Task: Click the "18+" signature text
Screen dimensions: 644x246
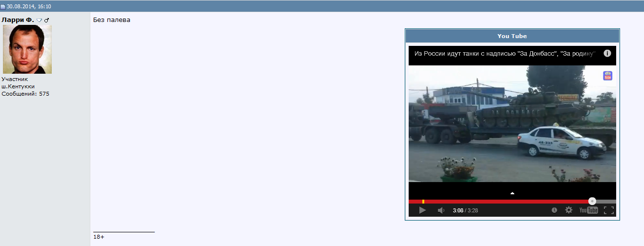Action: (x=99, y=237)
